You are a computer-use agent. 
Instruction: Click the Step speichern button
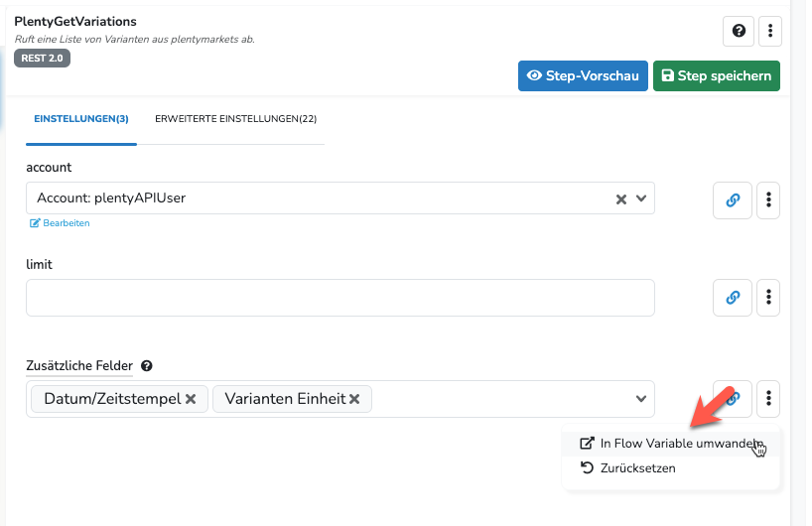coord(716,75)
